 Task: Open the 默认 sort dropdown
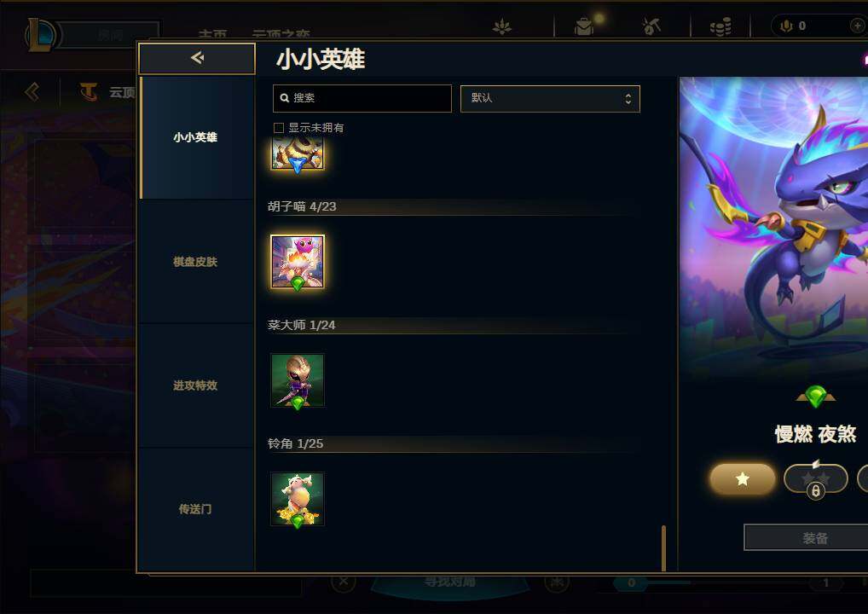pyautogui.click(x=550, y=99)
